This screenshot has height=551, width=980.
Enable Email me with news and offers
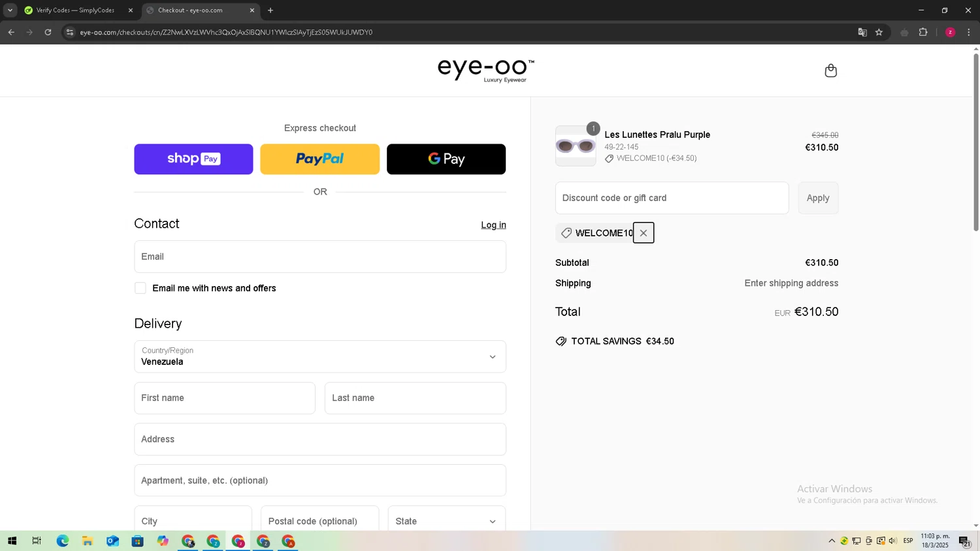click(x=140, y=288)
